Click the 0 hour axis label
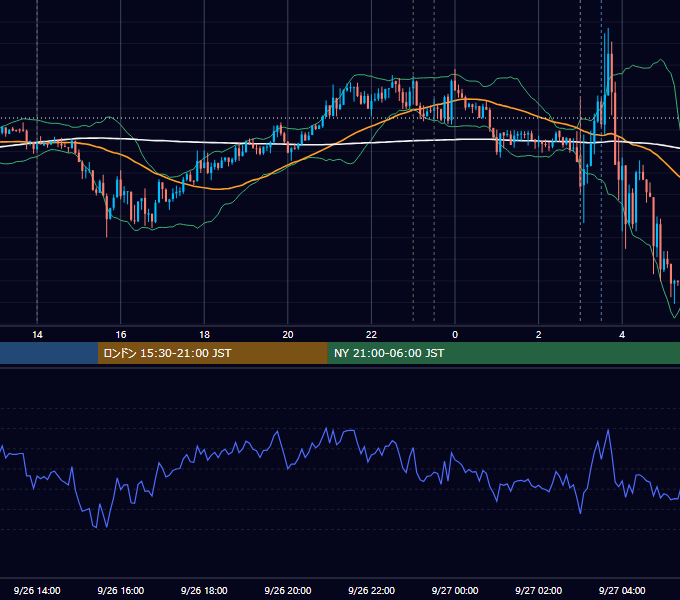Screen dimensions: 680x600 tap(455, 335)
